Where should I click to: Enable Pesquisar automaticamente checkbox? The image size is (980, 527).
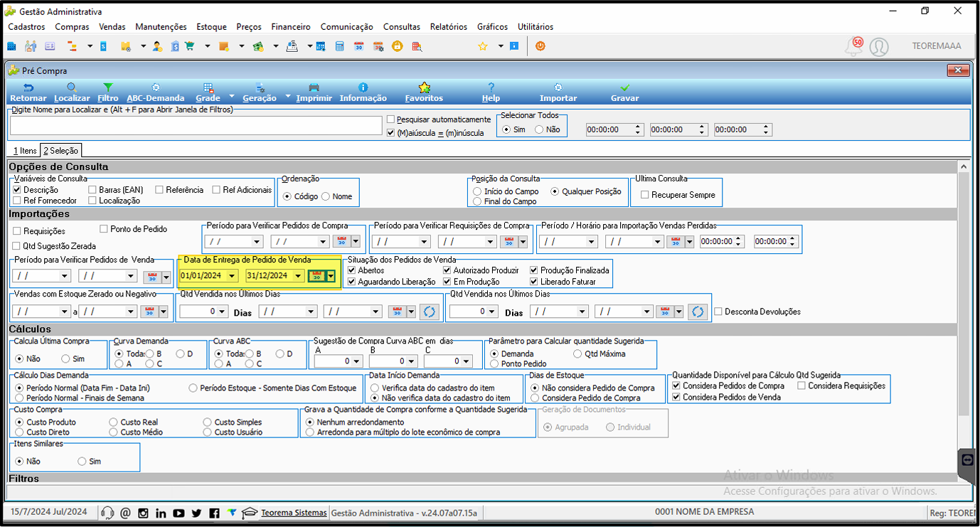pos(390,119)
